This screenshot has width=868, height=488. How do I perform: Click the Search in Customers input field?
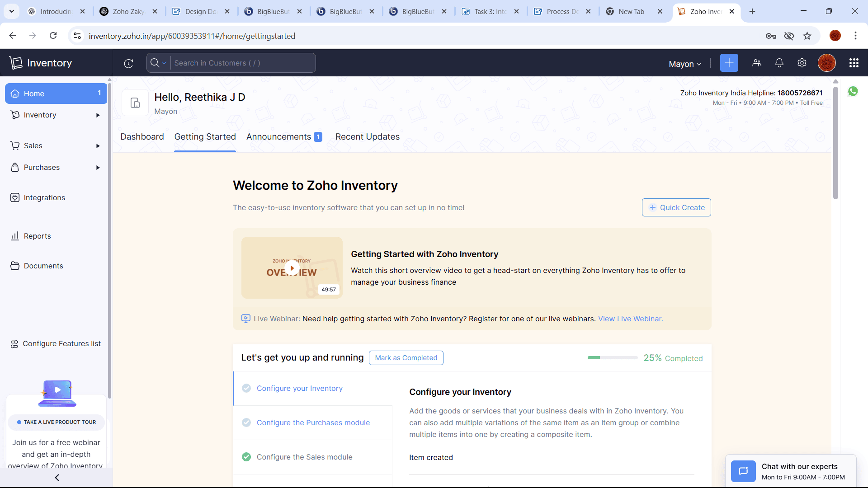click(x=243, y=63)
